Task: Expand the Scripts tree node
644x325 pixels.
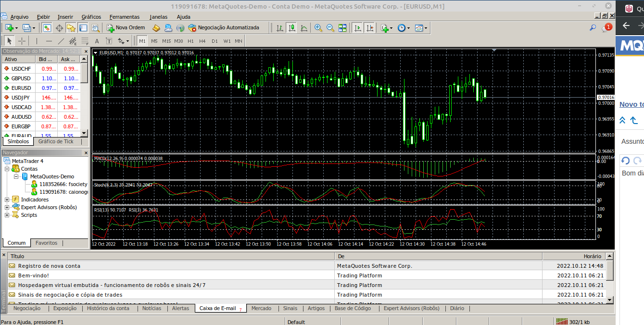Action: click(7, 215)
